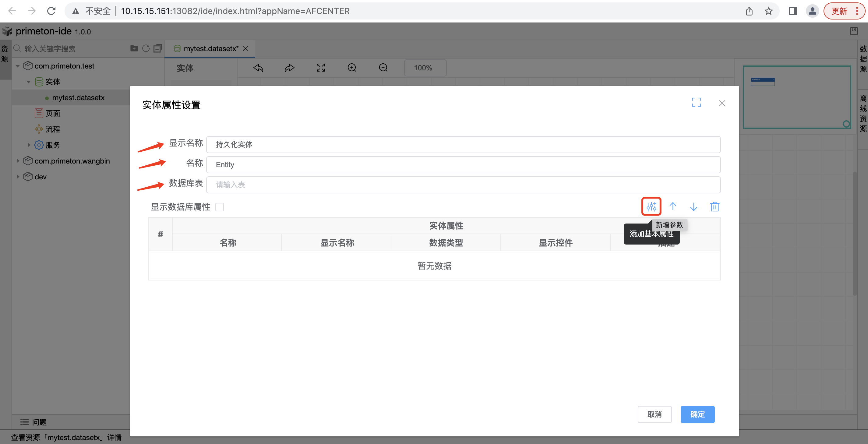
Task: Click the move up arrow icon
Action: click(672, 206)
